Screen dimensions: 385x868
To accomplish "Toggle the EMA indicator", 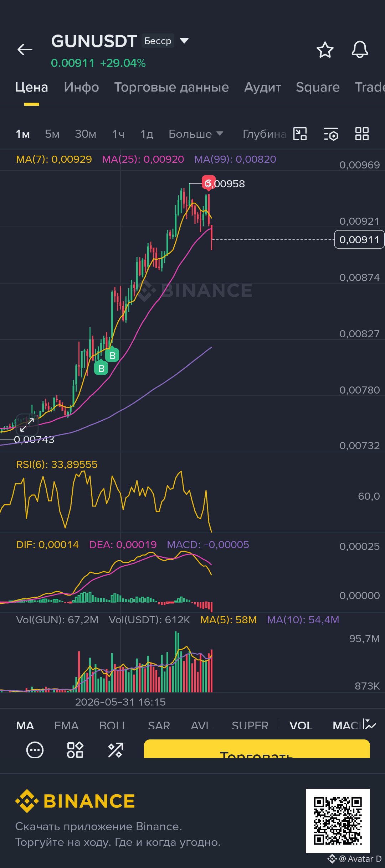I will click(66, 725).
